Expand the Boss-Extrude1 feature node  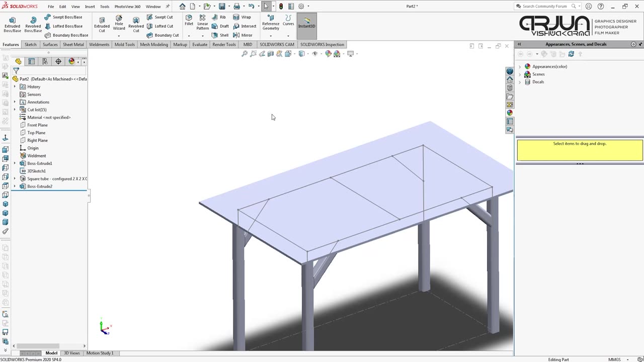[x=15, y=163]
